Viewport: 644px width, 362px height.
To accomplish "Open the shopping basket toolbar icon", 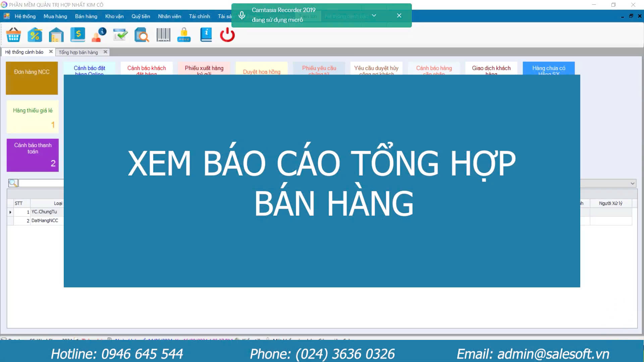I will point(13,35).
